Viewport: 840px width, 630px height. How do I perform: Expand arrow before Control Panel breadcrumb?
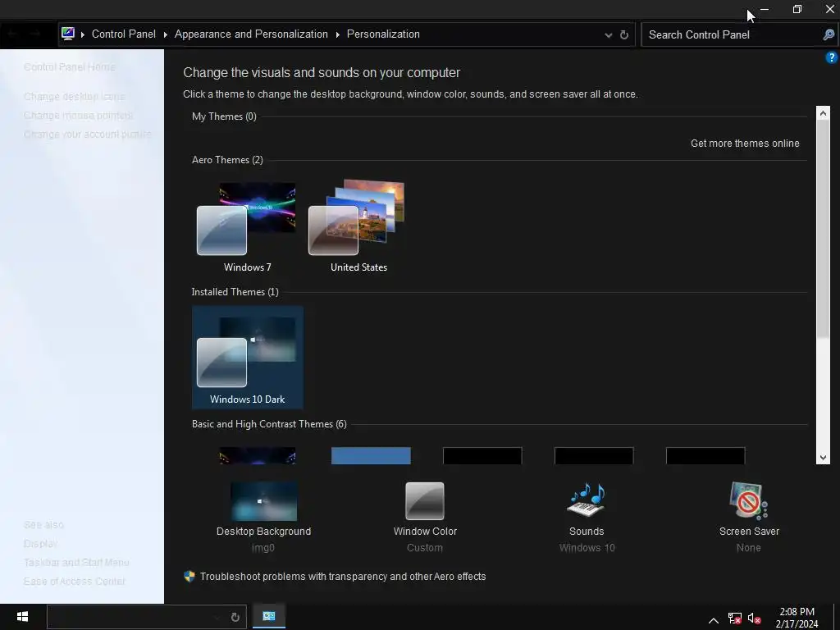pos(83,34)
